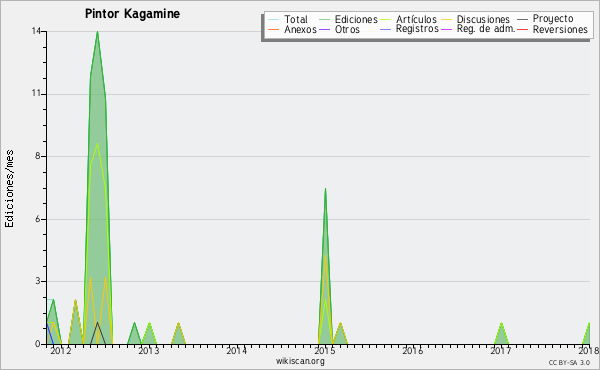Click the x-axis year 2013
Screen dimensions: 600x370
coord(148,351)
